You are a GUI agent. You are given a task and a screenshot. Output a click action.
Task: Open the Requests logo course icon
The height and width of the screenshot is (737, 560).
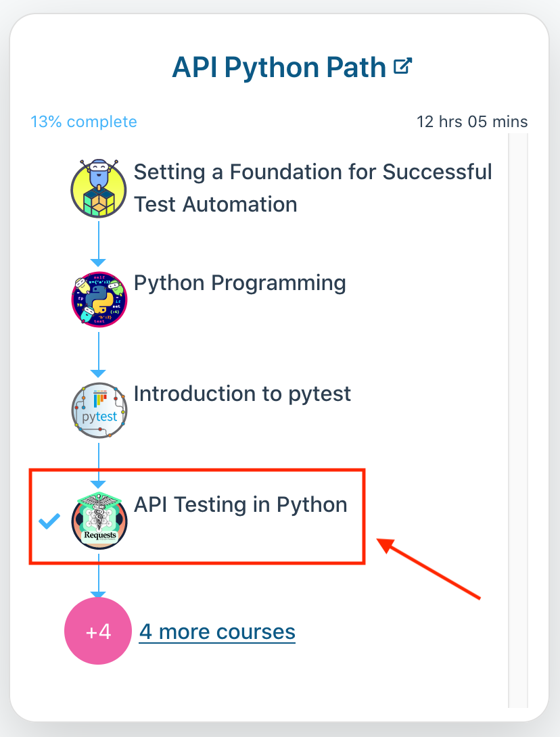click(99, 521)
